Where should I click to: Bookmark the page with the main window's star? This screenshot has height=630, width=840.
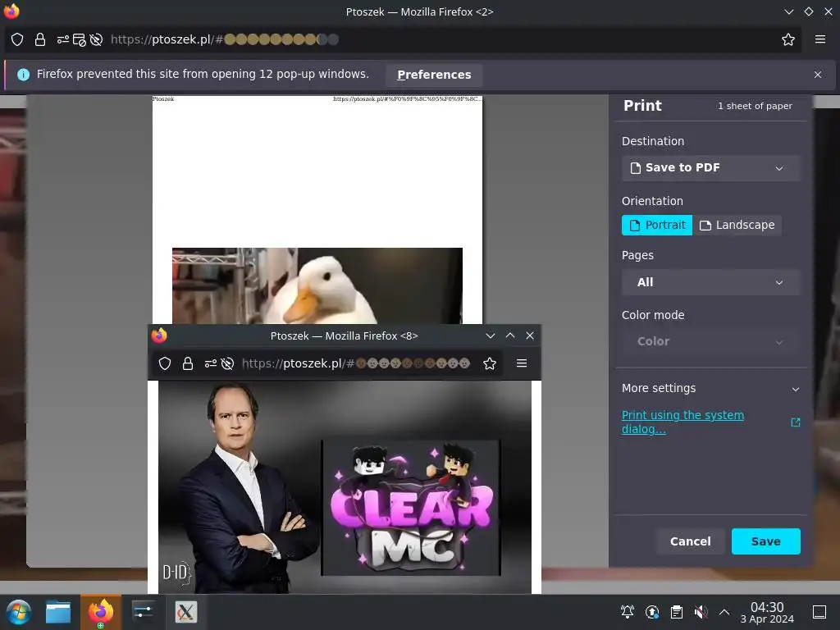point(787,39)
